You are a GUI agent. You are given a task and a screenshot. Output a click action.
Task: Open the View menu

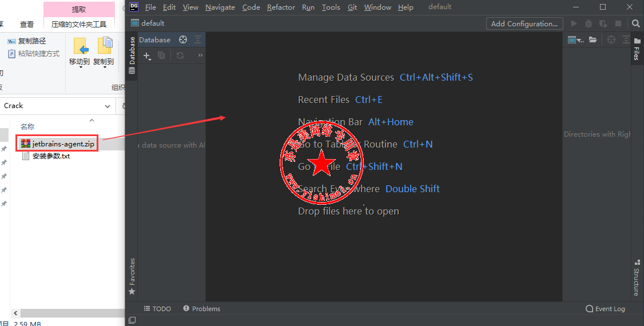(190, 7)
